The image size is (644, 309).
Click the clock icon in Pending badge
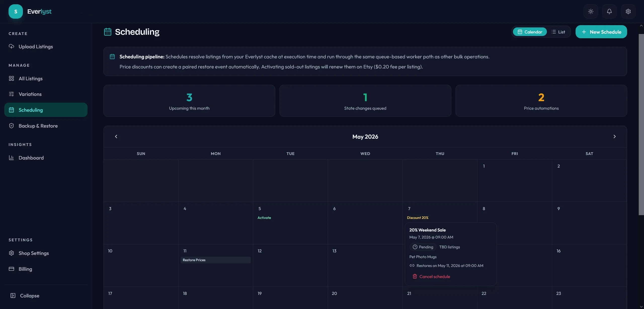point(415,247)
